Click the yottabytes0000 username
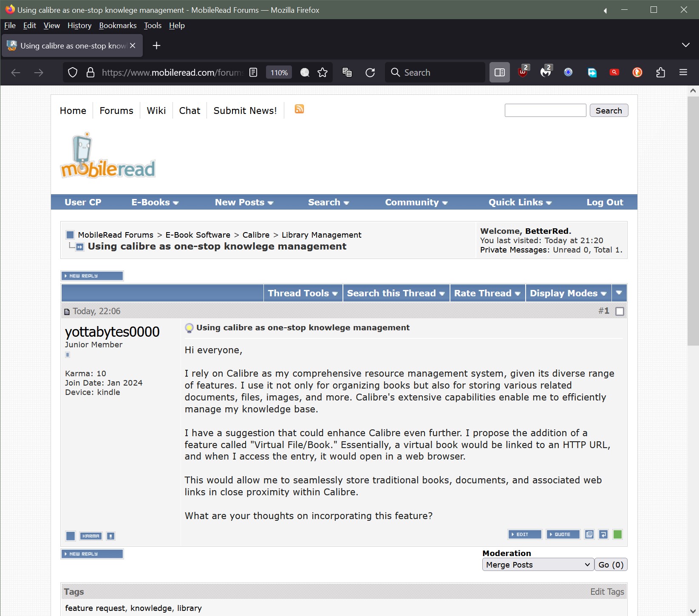 pyautogui.click(x=112, y=332)
